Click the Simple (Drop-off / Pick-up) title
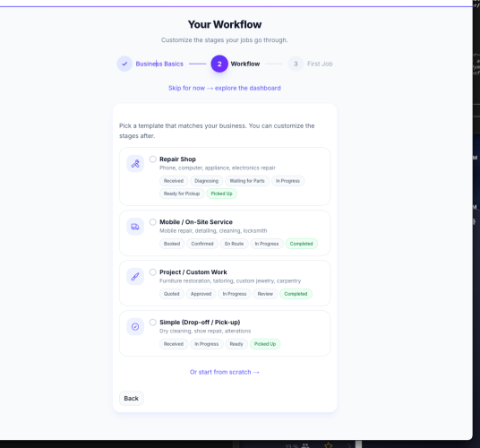Screen dimensions: 480x448 (x=200, y=323)
